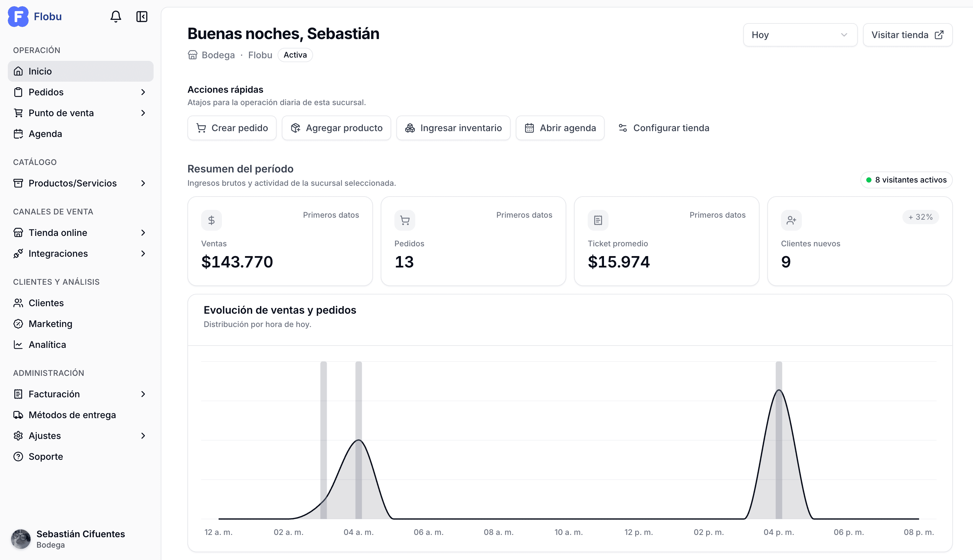The width and height of the screenshot is (973, 560).
Task: Click the Abrir agenda button
Action: (x=560, y=128)
